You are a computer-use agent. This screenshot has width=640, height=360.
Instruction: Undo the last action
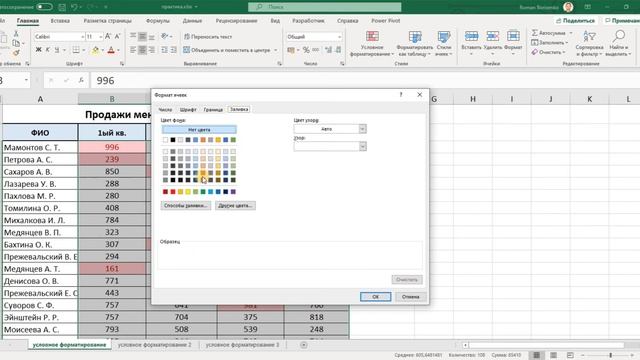pyautogui.click(x=74, y=7)
